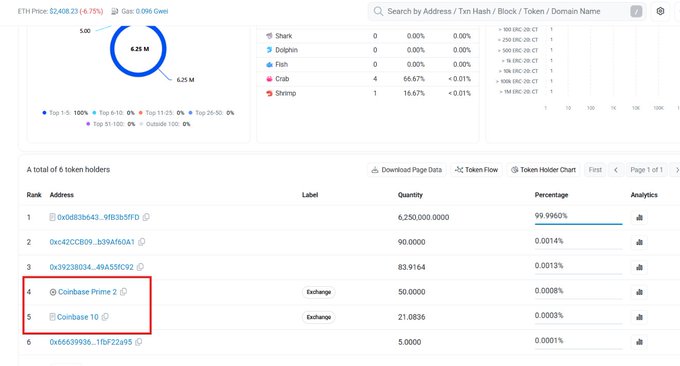Open the settings gear icon
The height and width of the screenshot is (366, 680).
click(660, 11)
